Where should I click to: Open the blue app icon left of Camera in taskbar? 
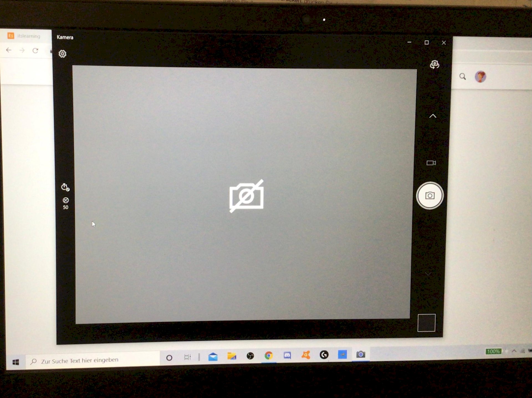pyautogui.click(x=342, y=354)
